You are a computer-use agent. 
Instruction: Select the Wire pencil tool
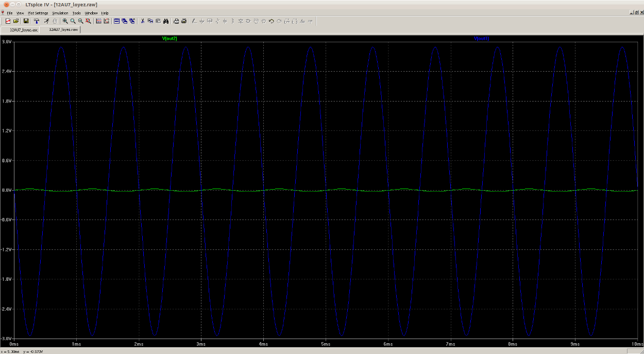point(194,21)
